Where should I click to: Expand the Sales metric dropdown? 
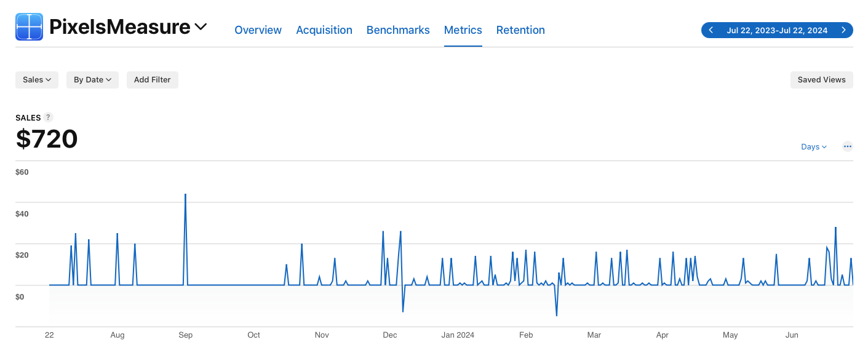tap(37, 80)
